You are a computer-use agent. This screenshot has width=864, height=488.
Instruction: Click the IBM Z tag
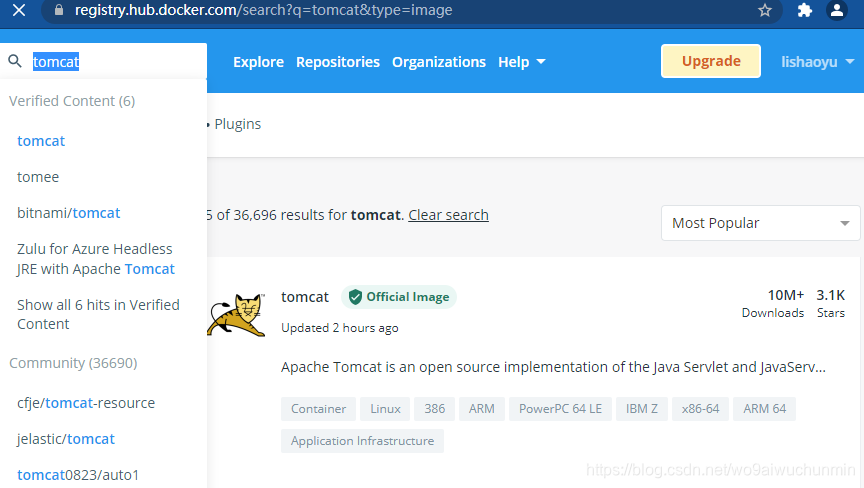(642, 409)
